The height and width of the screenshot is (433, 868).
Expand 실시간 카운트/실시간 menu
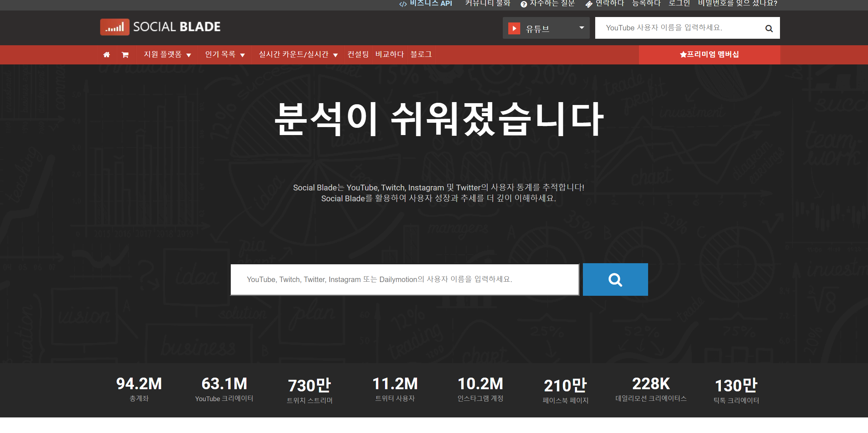click(298, 55)
